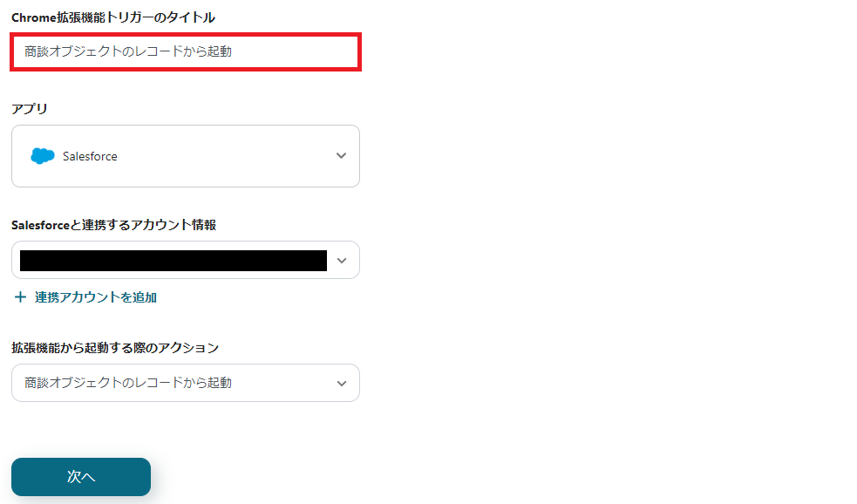Click the Chrome拡張機能トリガーのタイトル label
This screenshot has width=857, height=504.
[113, 17]
